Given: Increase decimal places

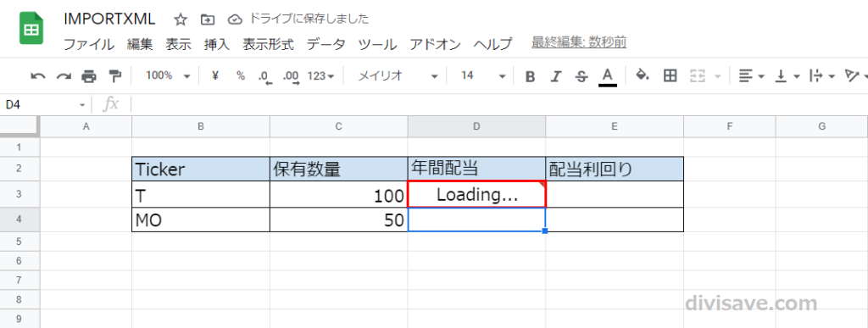Looking at the screenshot, I should 291,76.
